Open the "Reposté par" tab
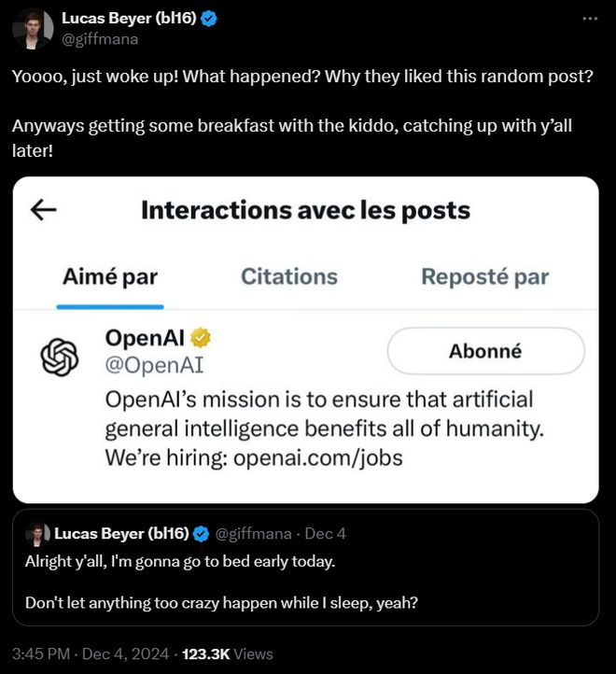Screen dimensions: 616x674 click(x=484, y=276)
